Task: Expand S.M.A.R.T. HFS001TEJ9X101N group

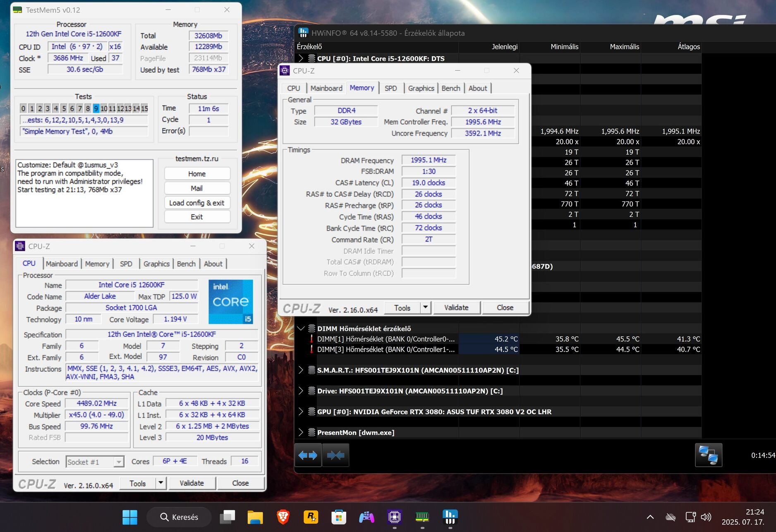Action: click(x=301, y=370)
